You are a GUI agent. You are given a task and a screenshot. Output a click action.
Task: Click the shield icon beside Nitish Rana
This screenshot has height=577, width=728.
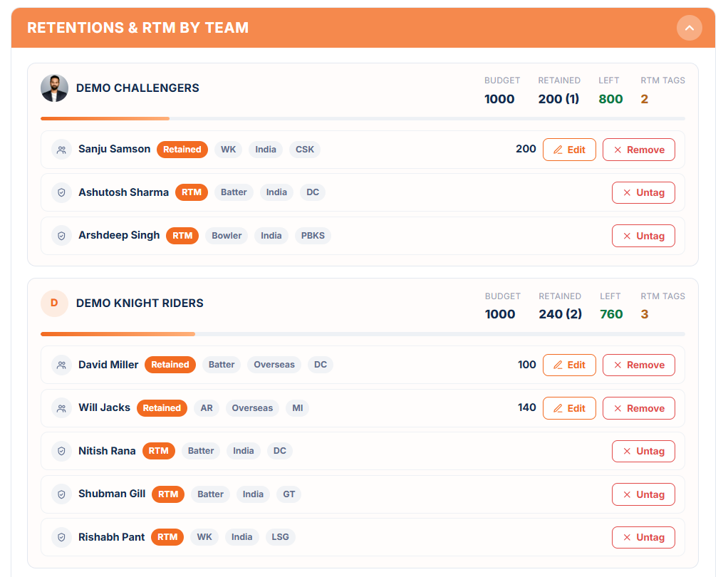click(x=61, y=451)
